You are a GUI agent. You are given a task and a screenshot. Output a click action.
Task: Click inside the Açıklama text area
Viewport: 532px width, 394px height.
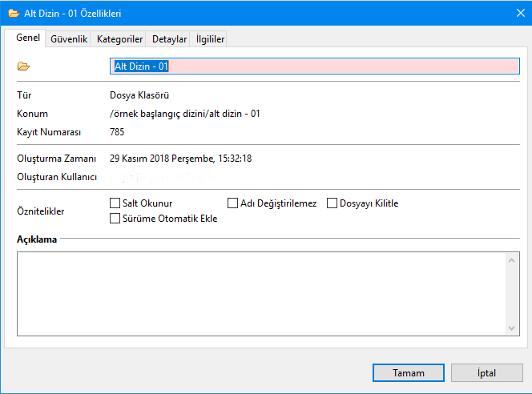click(260, 293)
